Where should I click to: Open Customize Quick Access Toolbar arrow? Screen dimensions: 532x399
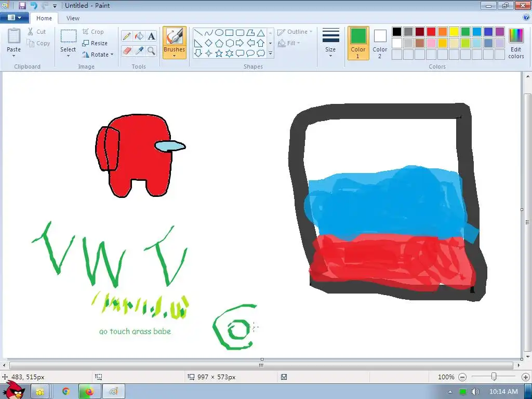pyautogui.click(x=55, y=6)
